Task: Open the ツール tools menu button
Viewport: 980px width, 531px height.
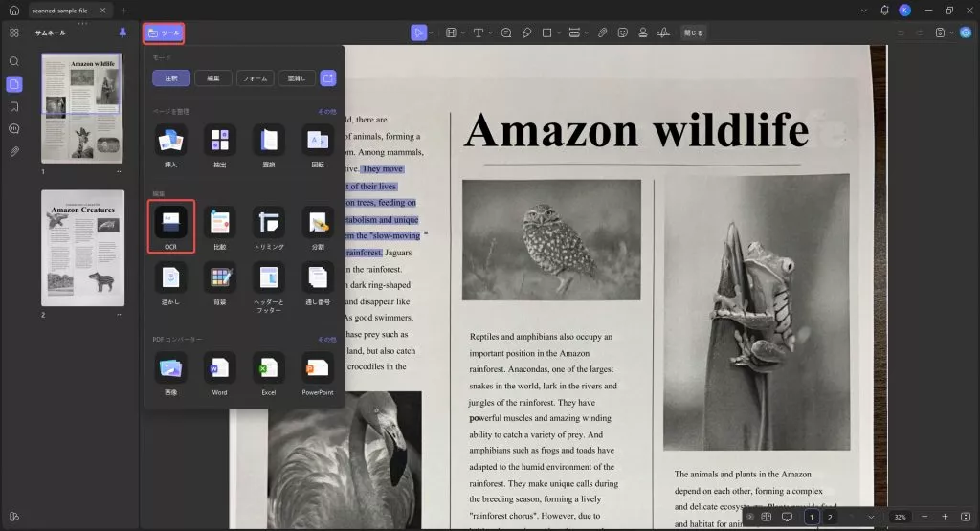Action: pyautogui.click(x=164, y=33)
